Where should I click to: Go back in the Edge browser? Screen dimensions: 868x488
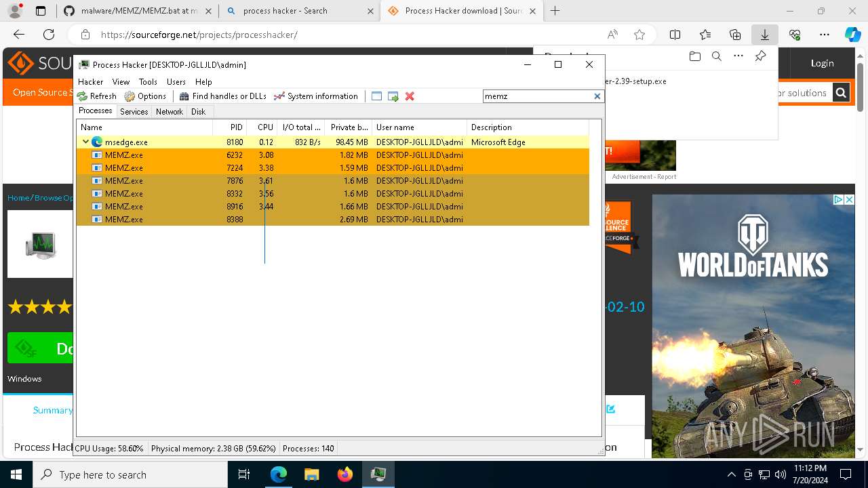coord(19,35)
